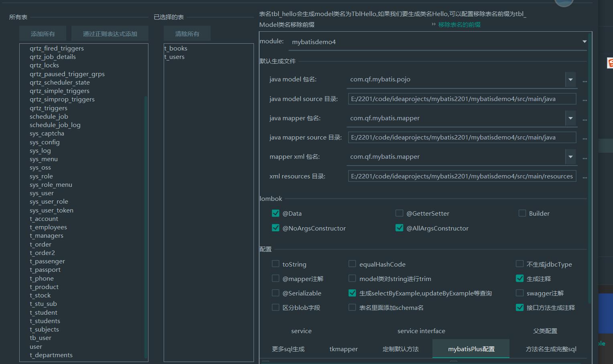The image size is (613, 364).
Task: Switch to the service tab
Action: [x=301, y=331]
